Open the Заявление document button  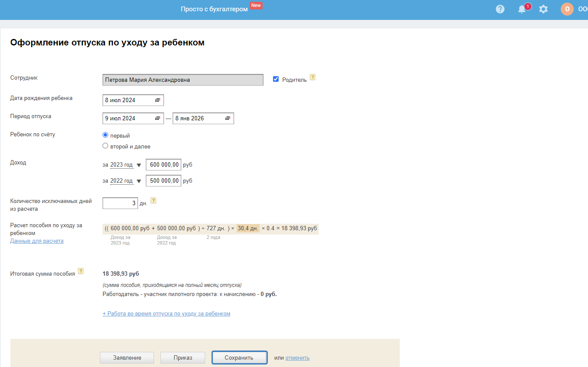[127, 358]
